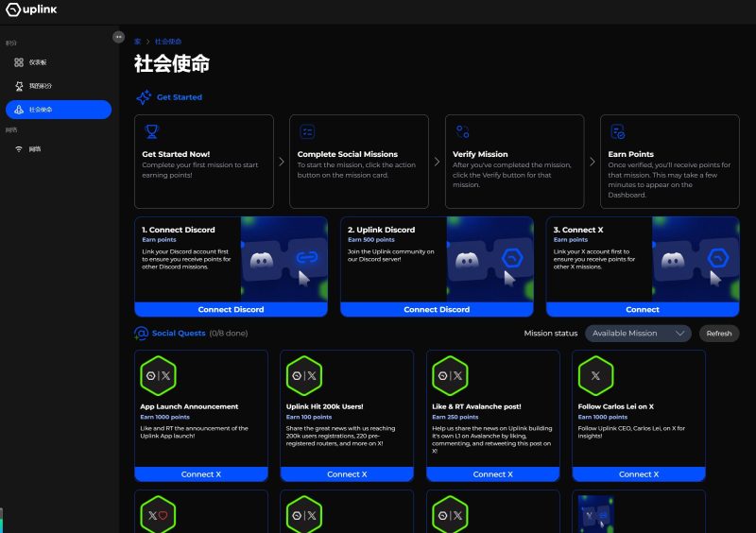Click image thumbnail on bottom-right quest card

[596, 514]
